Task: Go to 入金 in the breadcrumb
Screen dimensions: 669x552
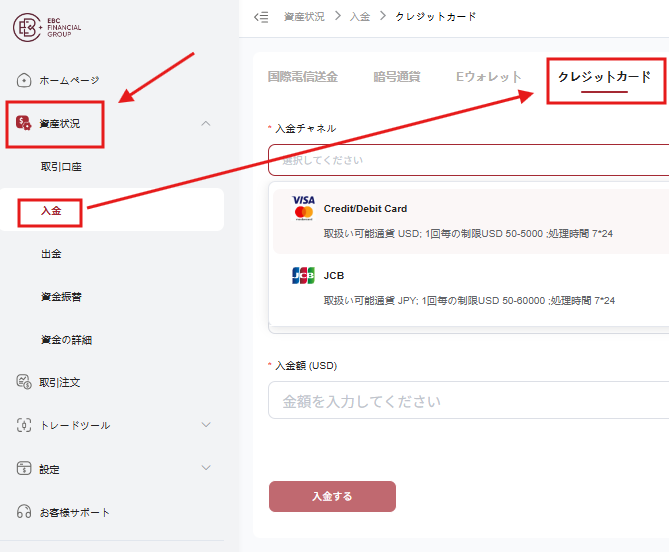Action: pyautogui.click(x=360, y=17)
